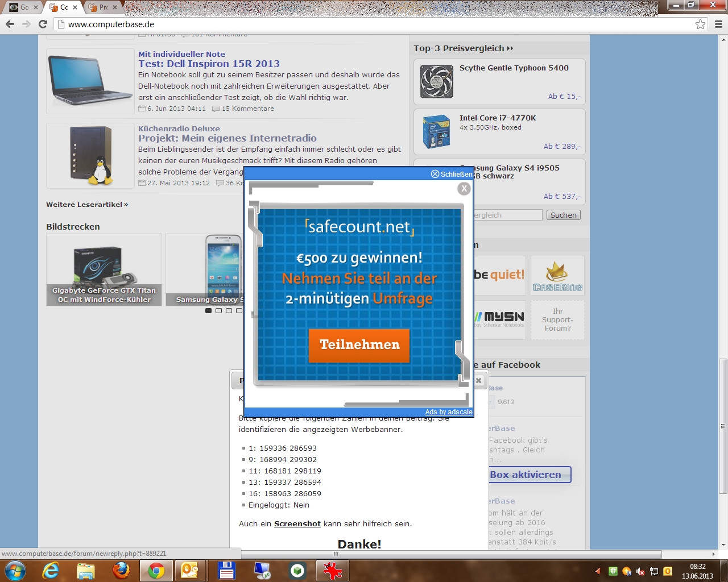This screenshot has width=728, height=582.
Task: Open the Scythe Gentle Typhoon 5400 listing
Action: click(514, 68)
